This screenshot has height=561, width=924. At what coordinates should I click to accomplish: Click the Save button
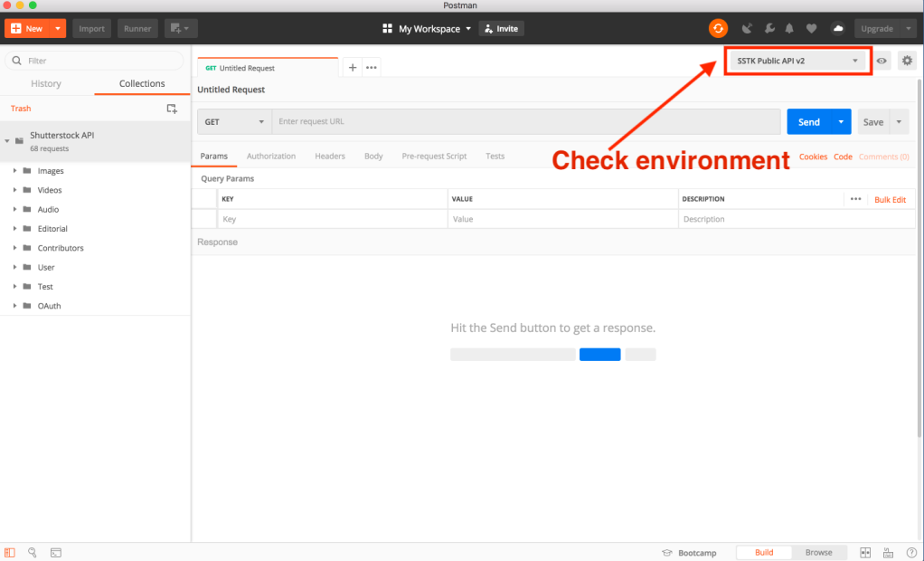pyautogui.click(x=873, y=121)
